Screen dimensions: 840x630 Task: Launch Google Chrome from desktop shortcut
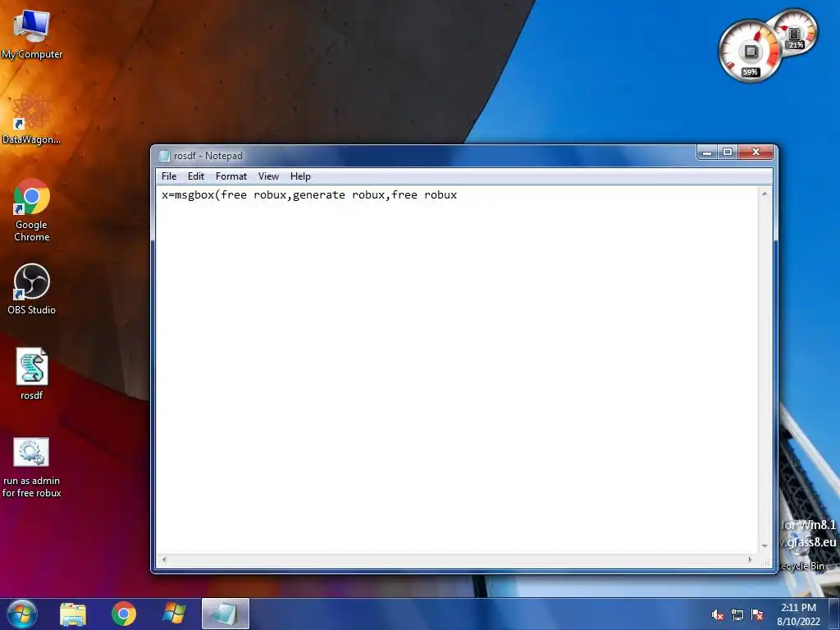(32, 210)
